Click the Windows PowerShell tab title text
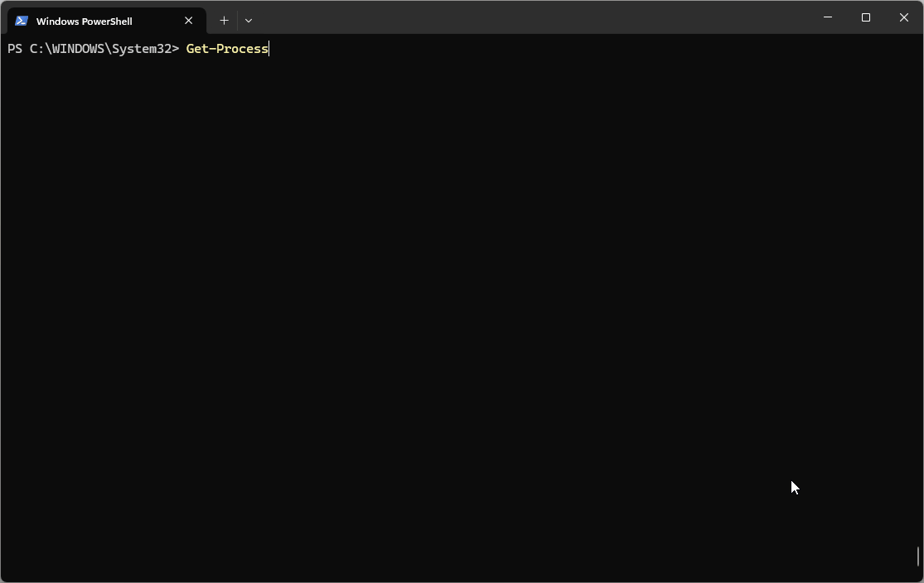The width and height of the screenshot is (924, 583). coord(85,21)
